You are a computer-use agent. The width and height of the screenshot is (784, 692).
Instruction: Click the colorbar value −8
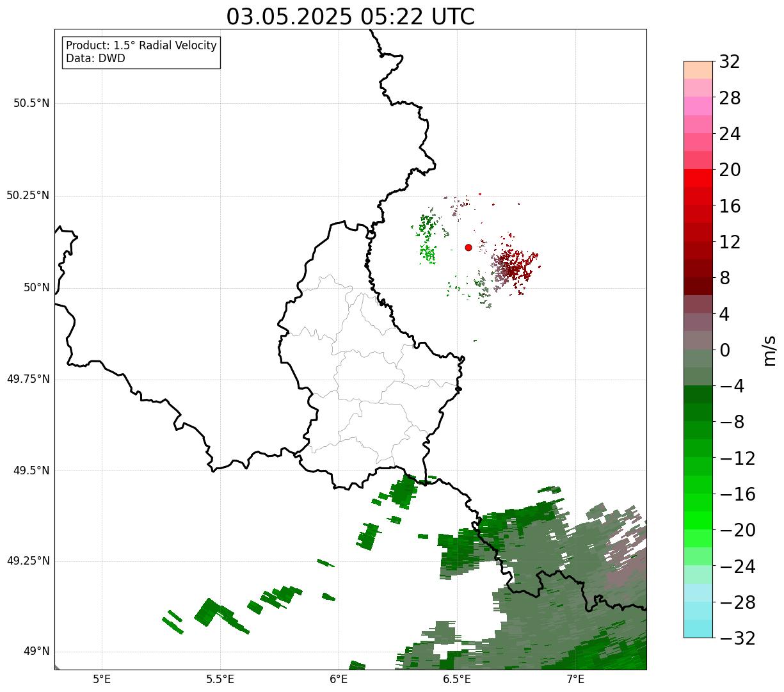coord(731,422)
